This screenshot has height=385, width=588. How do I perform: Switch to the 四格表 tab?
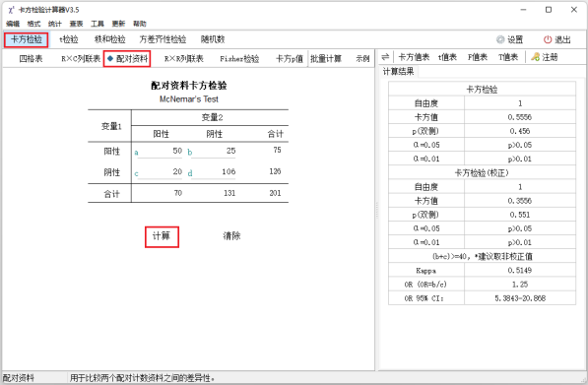pos(31,59)
